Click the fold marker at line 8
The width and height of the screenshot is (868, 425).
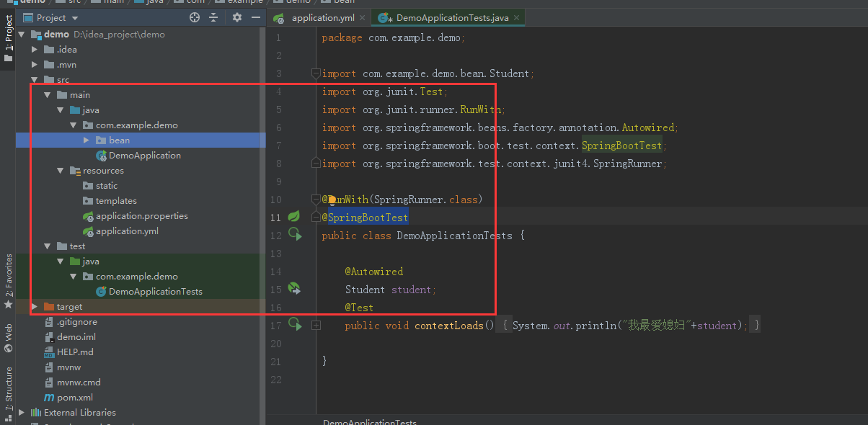(315, 164)
